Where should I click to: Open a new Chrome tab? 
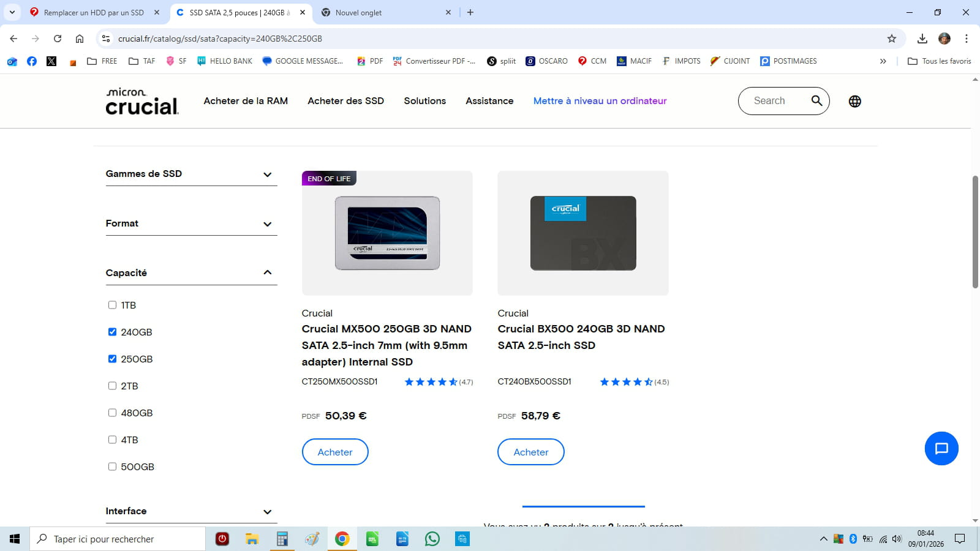coord(470,12)
